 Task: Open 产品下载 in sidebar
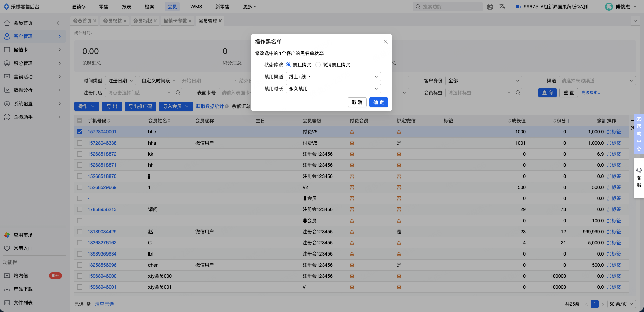pyautogui.click(x=23, y=289)
